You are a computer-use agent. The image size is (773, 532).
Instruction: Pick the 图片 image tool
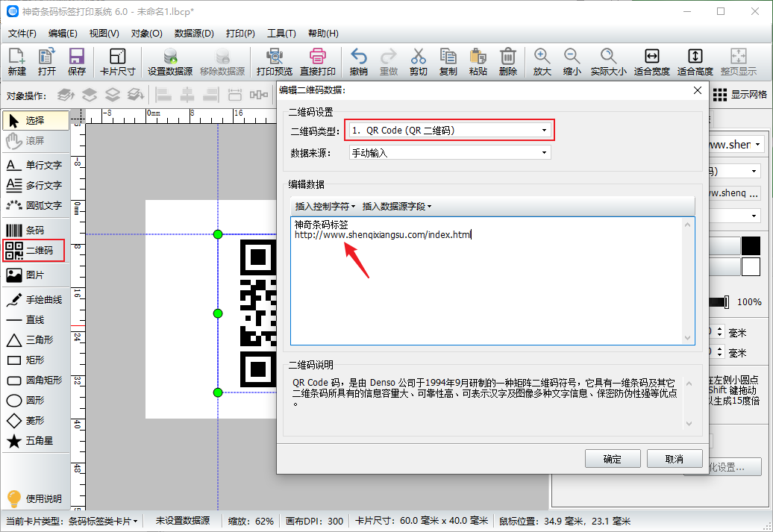coord(34,275)
